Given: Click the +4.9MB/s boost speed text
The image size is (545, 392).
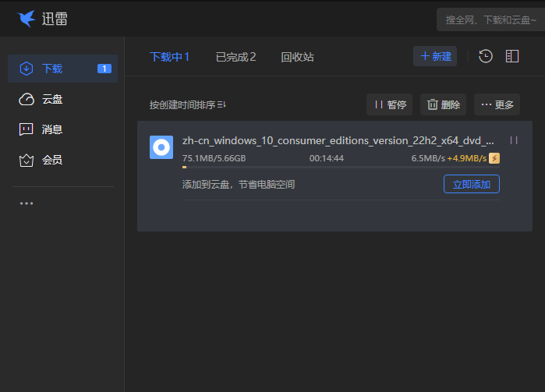Looking at the screenshot, I should [x=467, y=158].
